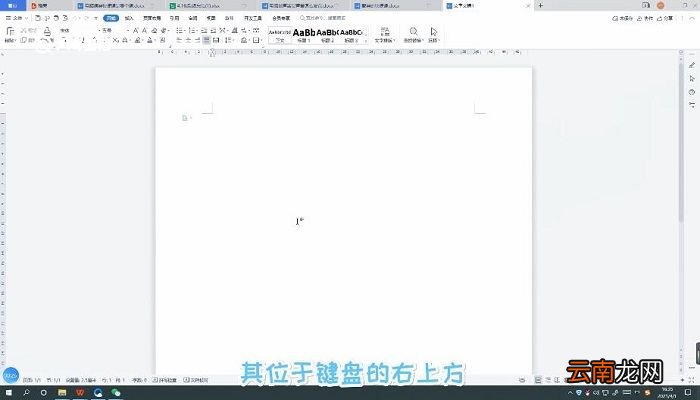Click the command search box in ribbon
This screenshot has width=700, height=400.
[x=323, y=18]
